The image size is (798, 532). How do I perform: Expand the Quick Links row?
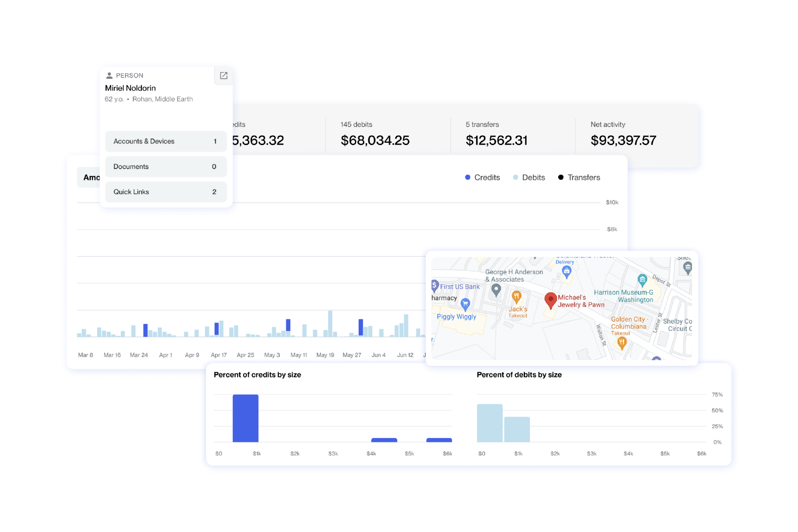166,192
